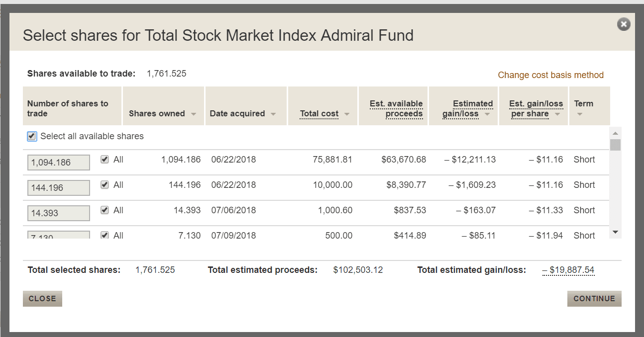644x337 pixels.
Task: Focus the 144.196 shares-to-trade input
Action: (x=59, y=188)
